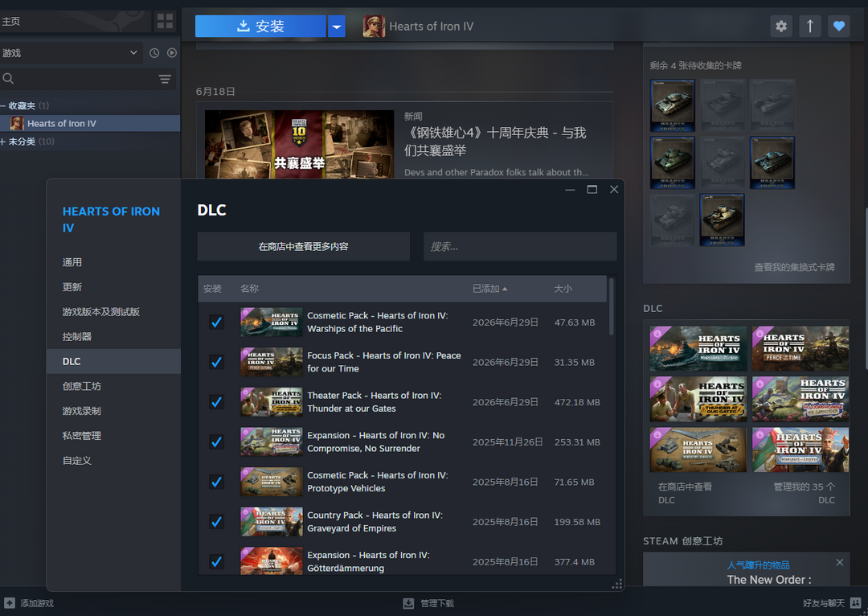Collapse the 收藏夹 category
The image size is (868, 616).
pyautogui.click(x=3, y=105)
